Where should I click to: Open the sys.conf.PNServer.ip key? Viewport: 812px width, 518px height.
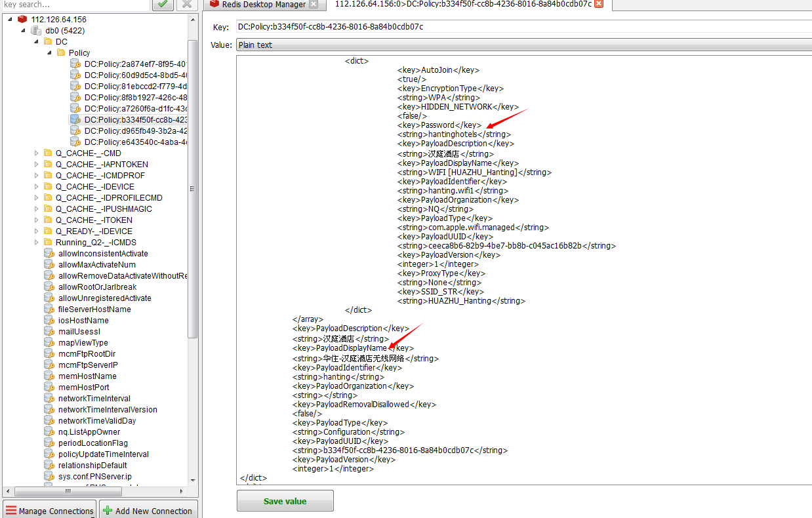click(95, 476)
